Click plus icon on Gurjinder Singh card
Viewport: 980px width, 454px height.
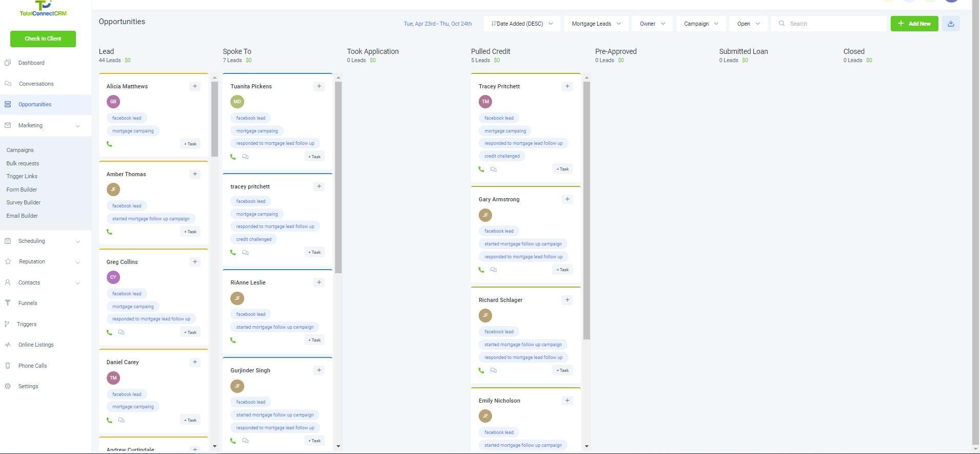pyautogui.click(x=319, y=370)
